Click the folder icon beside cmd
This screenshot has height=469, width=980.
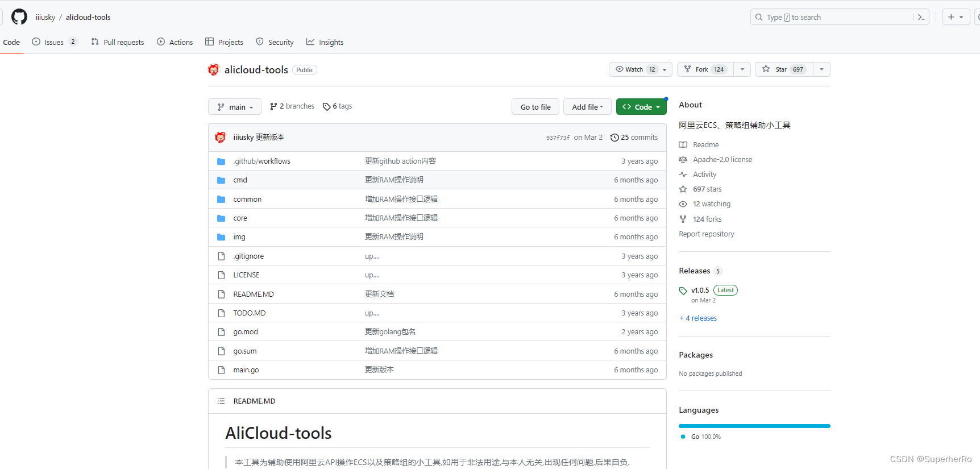[x=221, y=180]
